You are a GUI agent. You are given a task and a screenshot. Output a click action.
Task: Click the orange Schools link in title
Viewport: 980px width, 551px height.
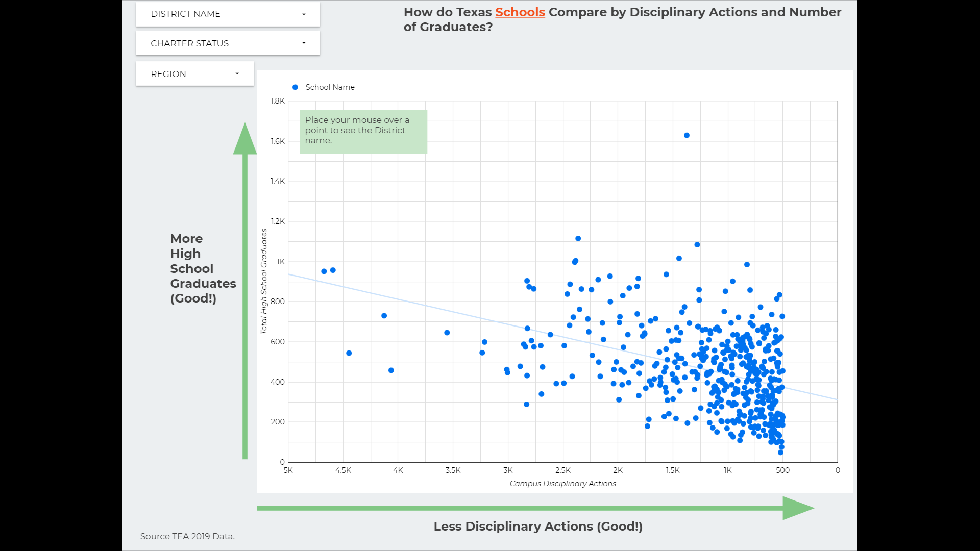click(520, 12)
